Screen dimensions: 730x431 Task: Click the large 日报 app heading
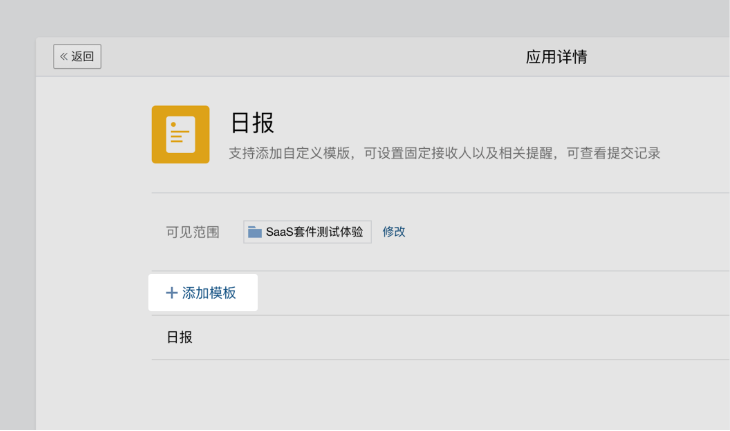(x=252, y=123)
